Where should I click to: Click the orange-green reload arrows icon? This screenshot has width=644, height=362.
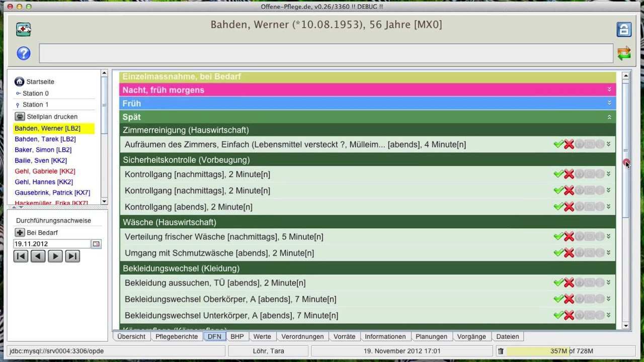[624, 53]
